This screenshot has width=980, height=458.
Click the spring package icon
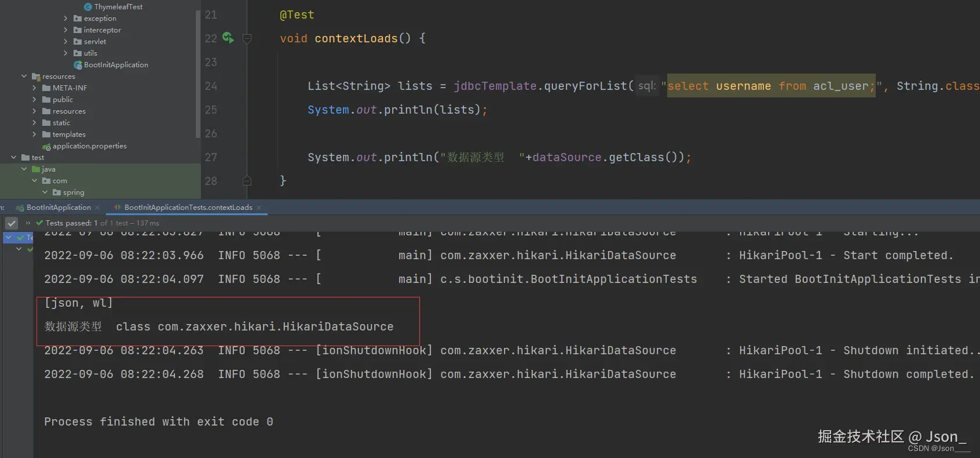pyautogui.click(x=57, y=192)
